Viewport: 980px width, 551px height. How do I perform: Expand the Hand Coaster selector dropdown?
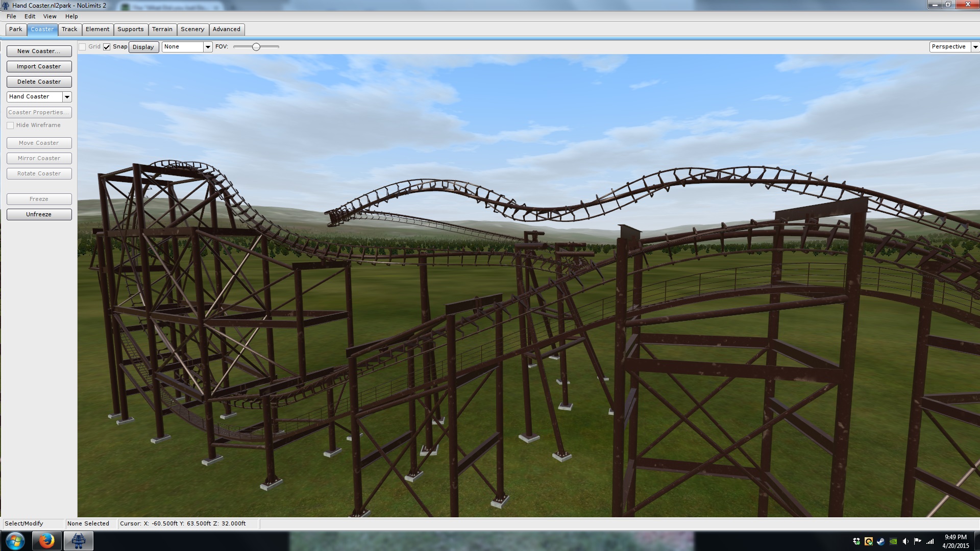click(67, 97)
